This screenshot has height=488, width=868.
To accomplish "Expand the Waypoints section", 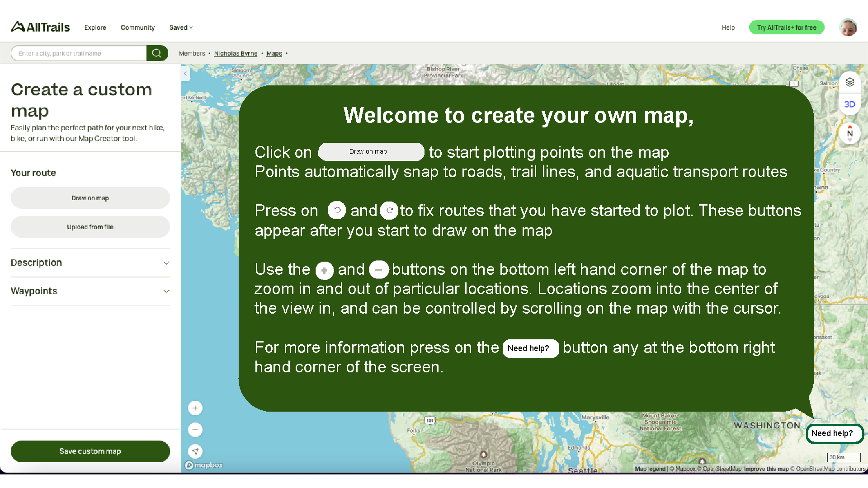I will tap(90, 291).
